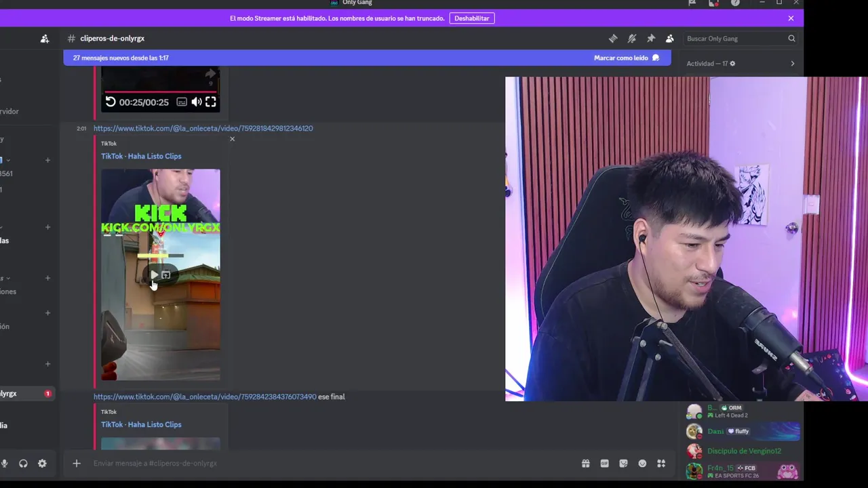
Task: Toggle headphones deafen in user panel
Action: tap(23, 464)
